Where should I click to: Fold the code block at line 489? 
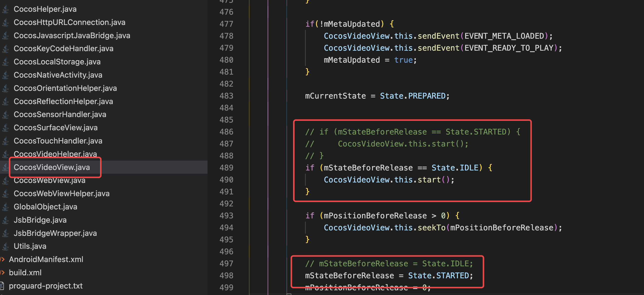[242, 168]
